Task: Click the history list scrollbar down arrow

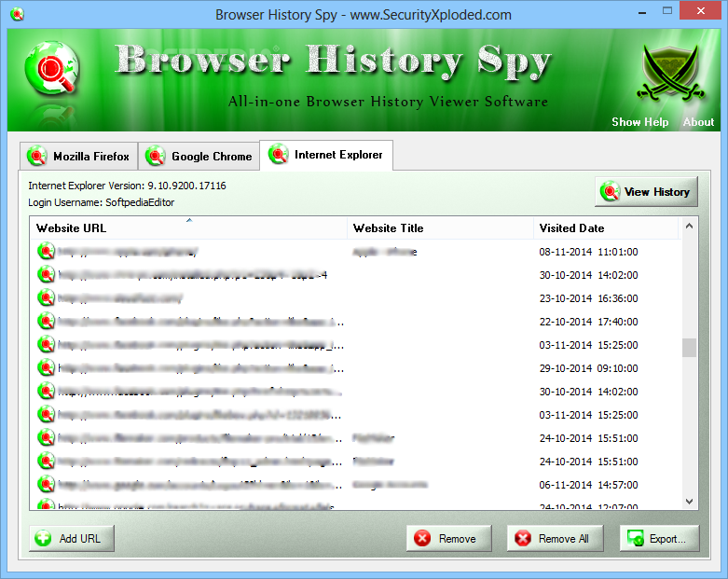Action: click(690, 502)
